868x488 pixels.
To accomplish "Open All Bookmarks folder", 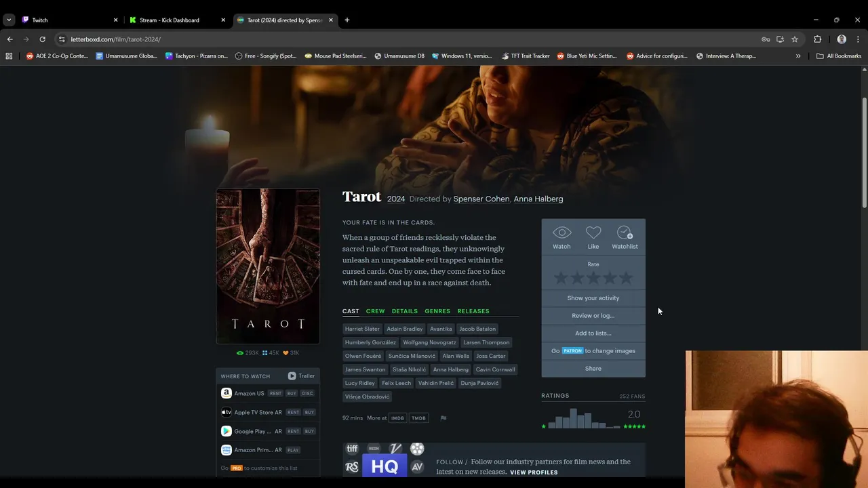I will pos(839,56).
